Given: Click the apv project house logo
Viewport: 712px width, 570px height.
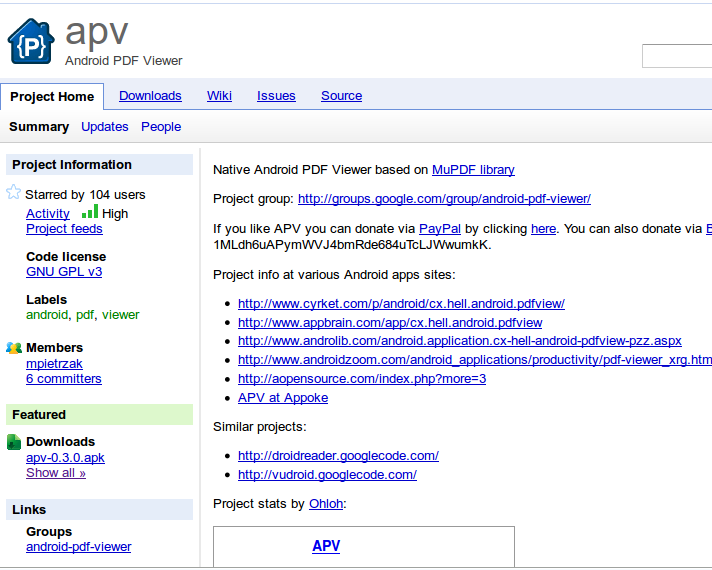Looking at the screenshot, I should [31, 41].
